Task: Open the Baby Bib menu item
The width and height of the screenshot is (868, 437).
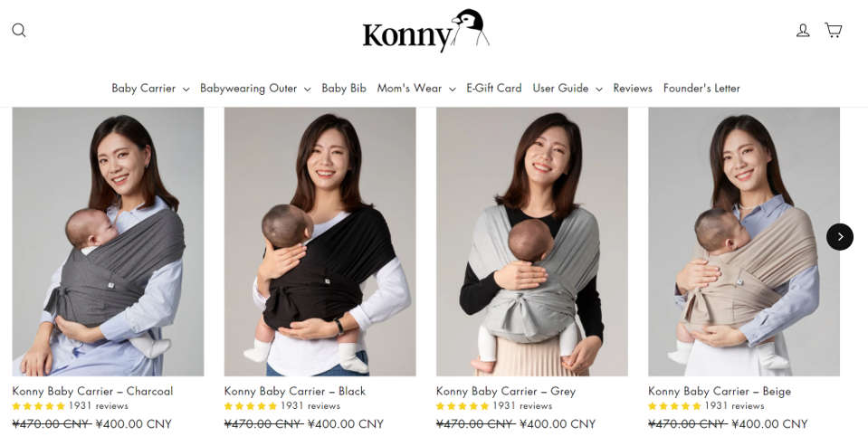Action: click(344, 88)
